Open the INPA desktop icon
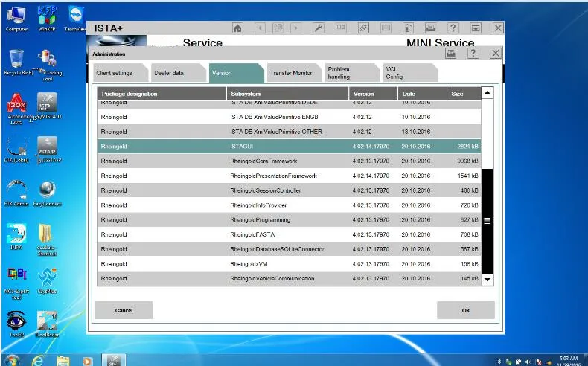This screenshot has height=366, width=588. pyautogui.click(x=16, y=237)
